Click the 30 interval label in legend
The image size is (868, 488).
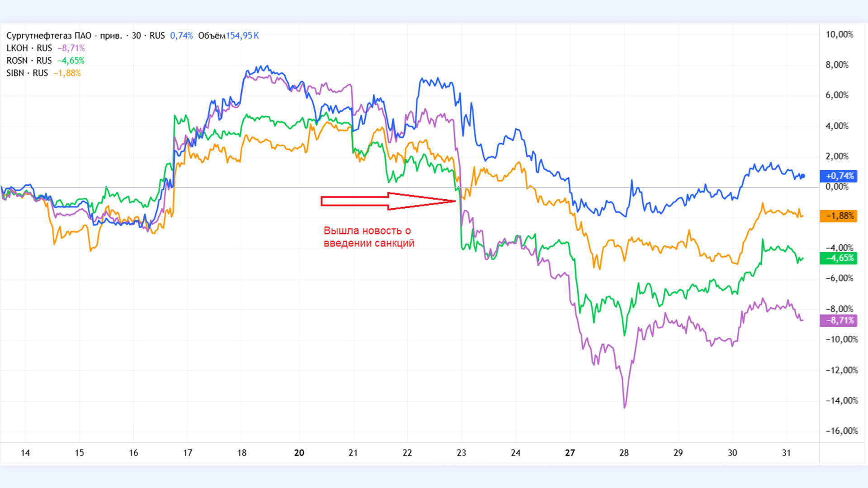click(x=136, y=36)
